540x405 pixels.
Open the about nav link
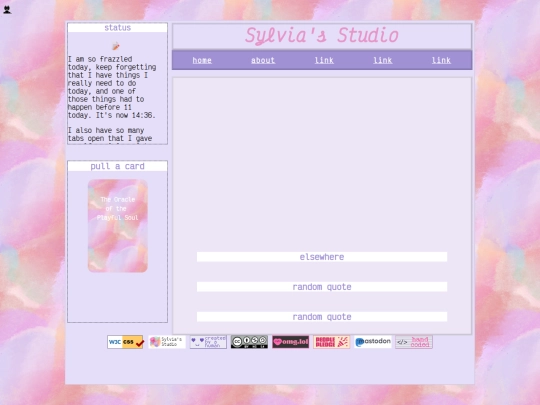[x=263, y=60]
